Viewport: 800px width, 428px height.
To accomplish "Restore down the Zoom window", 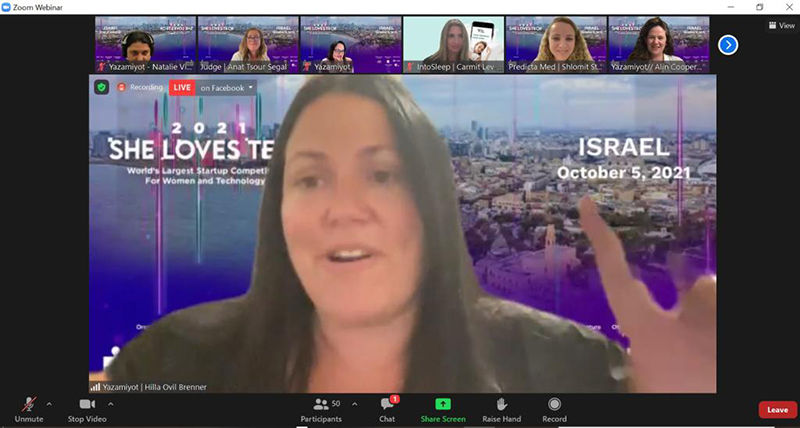I will pyautogui.click(x=759, y=7).
